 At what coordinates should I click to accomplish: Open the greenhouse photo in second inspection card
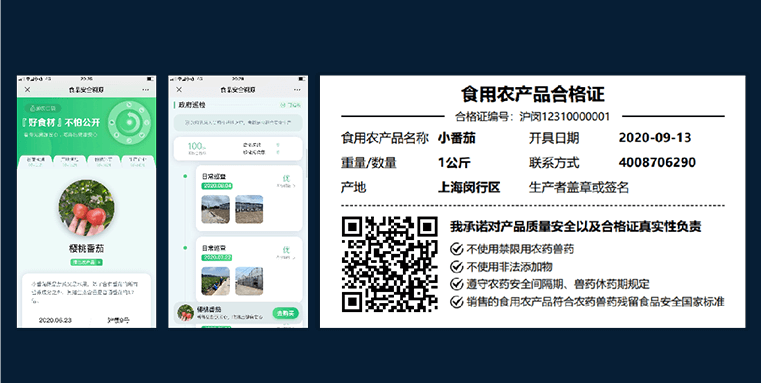(249, 281)
